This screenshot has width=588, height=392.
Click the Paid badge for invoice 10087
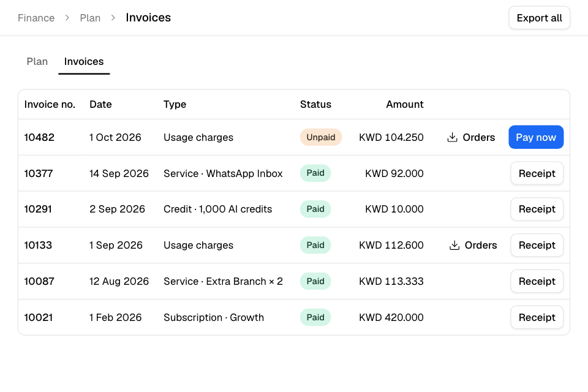[x=315, y=281]
